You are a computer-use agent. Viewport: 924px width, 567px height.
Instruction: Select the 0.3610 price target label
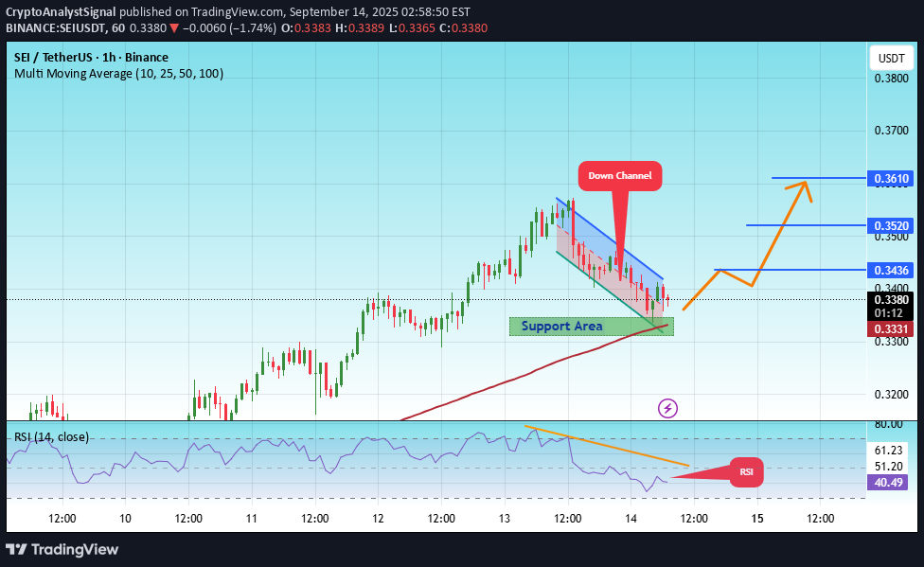(x=890, y=178)
